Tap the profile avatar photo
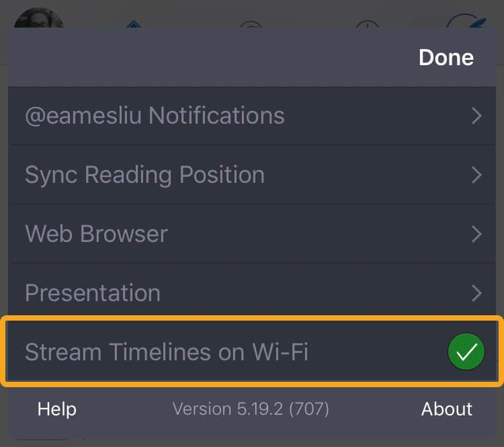Image resolution: width=504 pixels, height=447 pixels. [38, 17]
